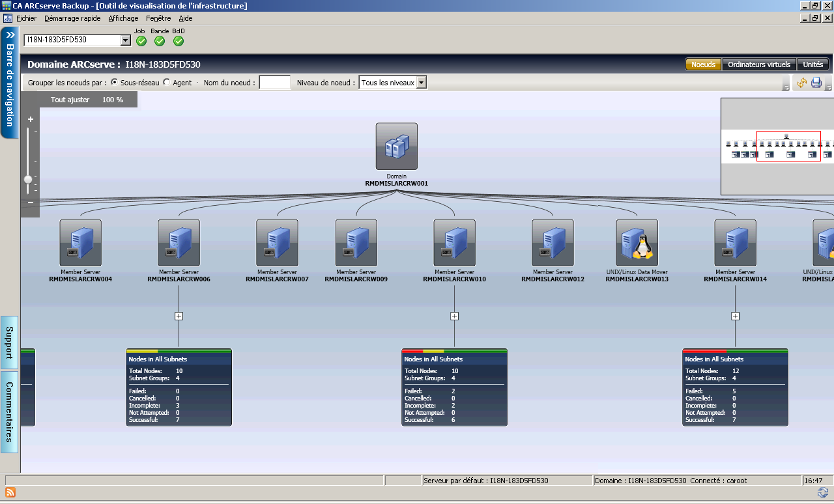Click the zoom slider handle
The height and width of the screenshot is (504, 834).
coord(28,179)
